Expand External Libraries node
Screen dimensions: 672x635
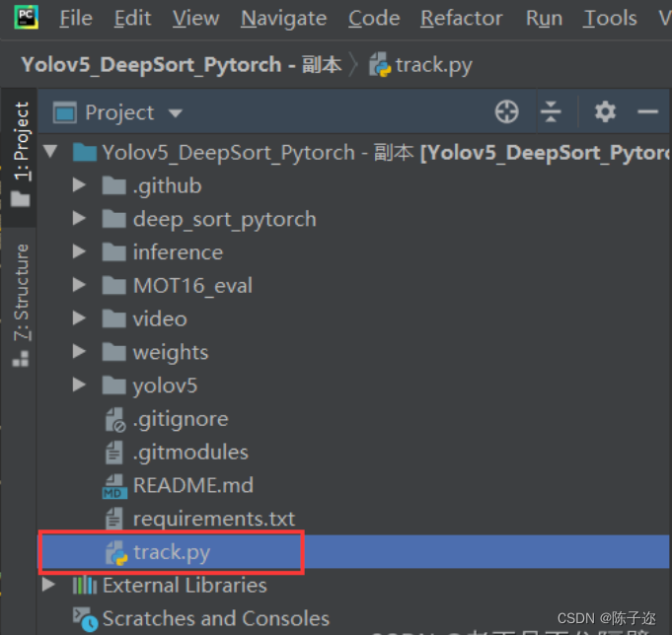[48, 585]
